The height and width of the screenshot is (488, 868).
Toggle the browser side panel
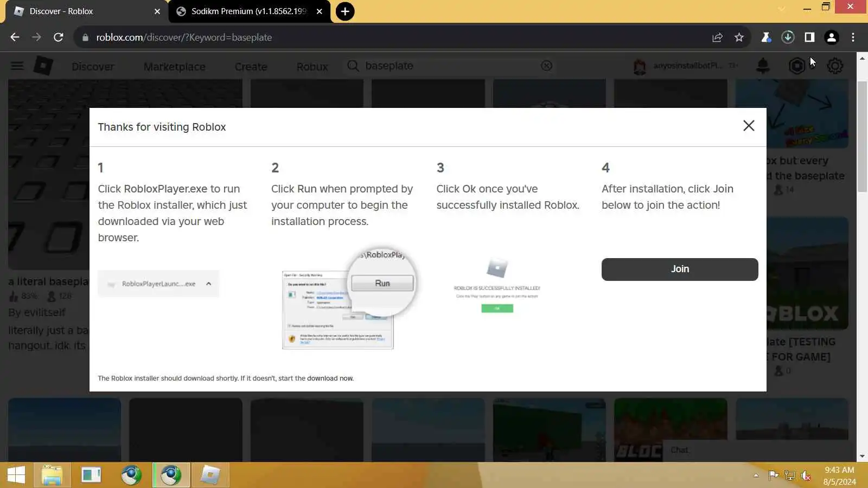[809, 37]
